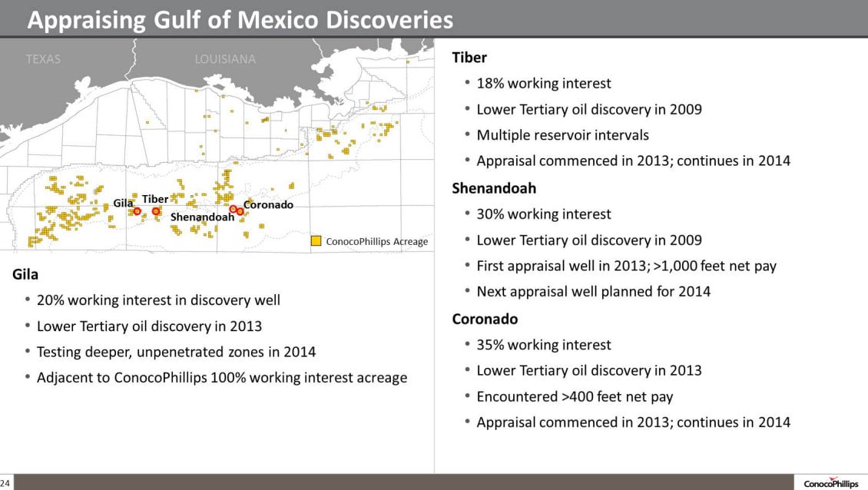This screenshot has height=490, width=868.
Task: Click the ConocoPhillips logo in footer
Action: click(830, 483)
